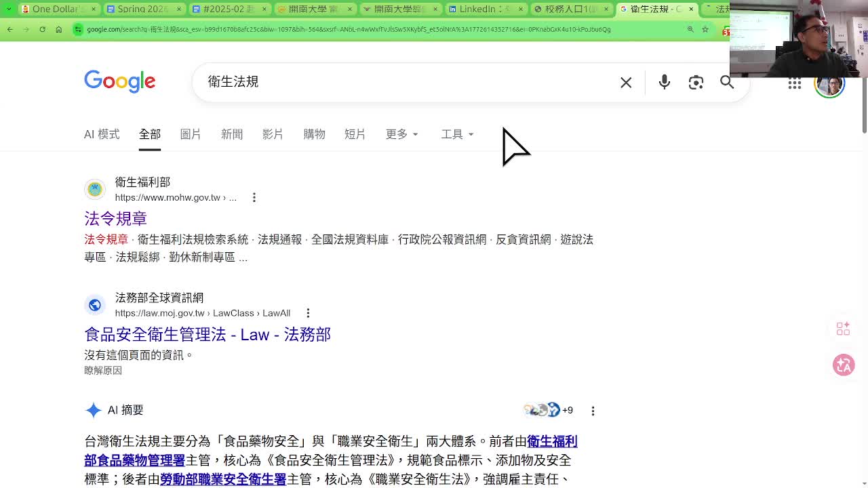Click the pink grid extension icon on right edge
This screenshot has width=868, height=488.
click(843, 329)
